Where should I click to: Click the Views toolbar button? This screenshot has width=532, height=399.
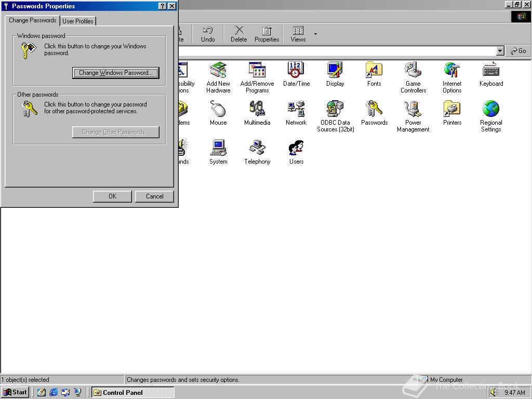click(298, 34)
